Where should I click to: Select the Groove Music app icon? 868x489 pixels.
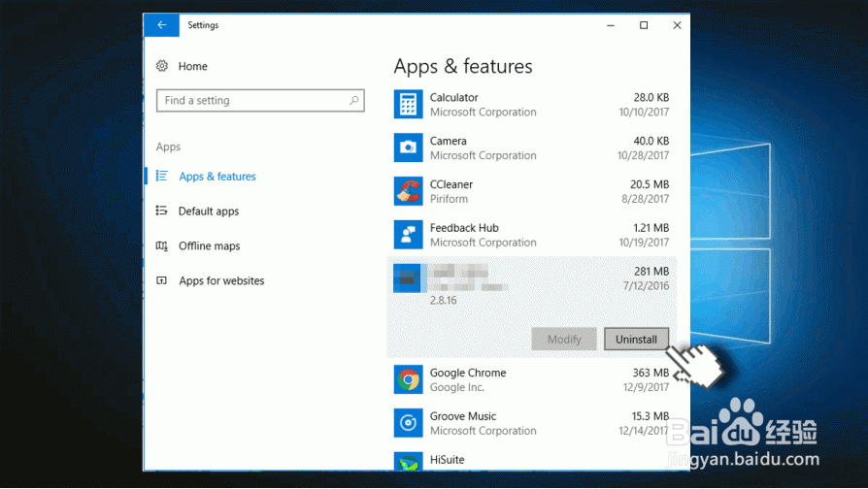click(408, 423)
